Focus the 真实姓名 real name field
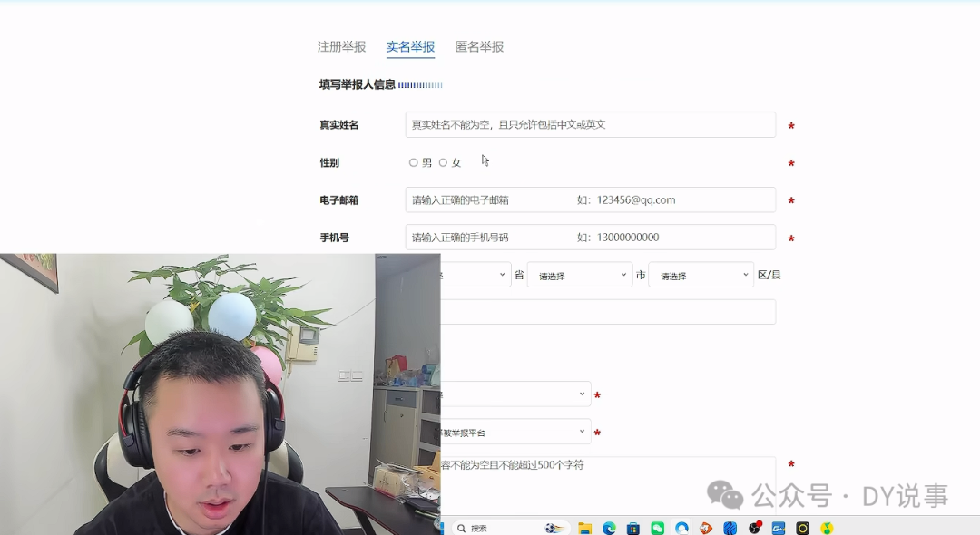Viewport: 980px width, 535px height. click(x=591, y=125)
